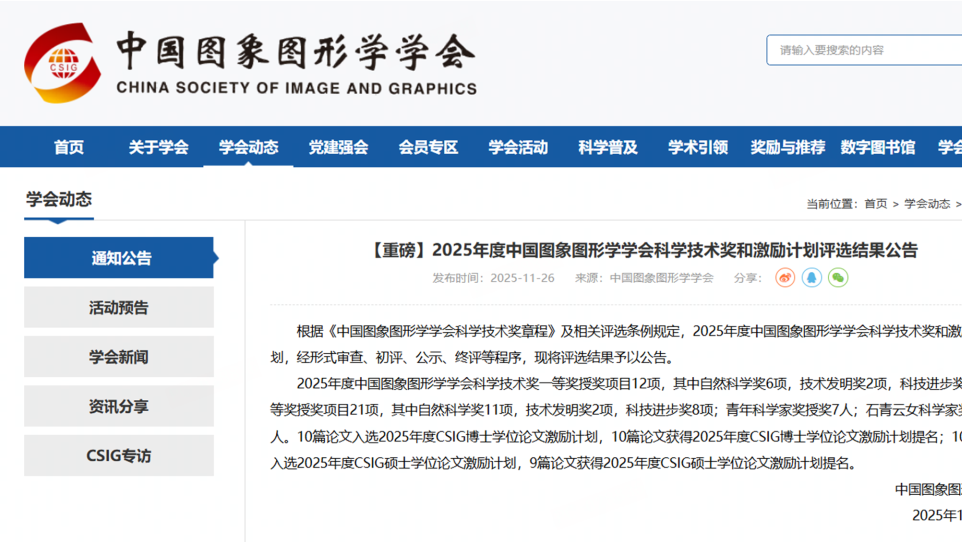This screenshot has height=542, width=962.
Task: Select 通知公告 in the sidebar
Action: [x=119, y=258]
